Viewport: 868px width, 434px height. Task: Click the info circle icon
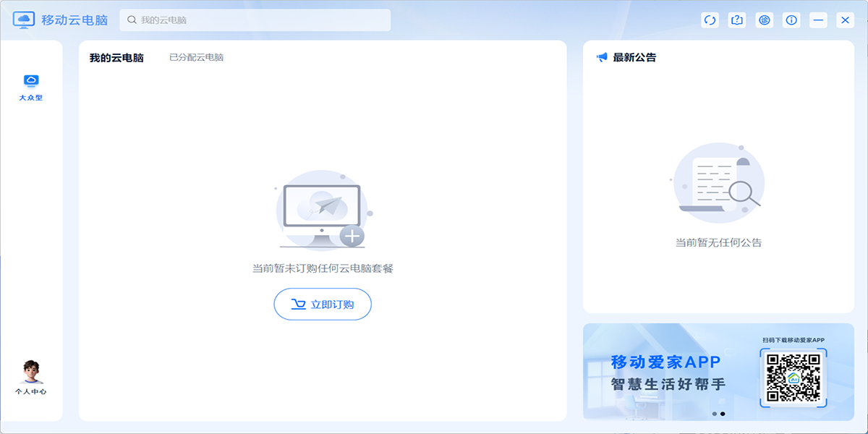coord(792,20)
